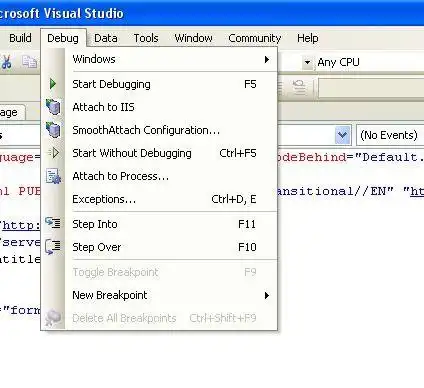Select Attach to IIS menu entry
Image resolution: width=424 pixels, height=388 pixels.
tap(159, 107)
